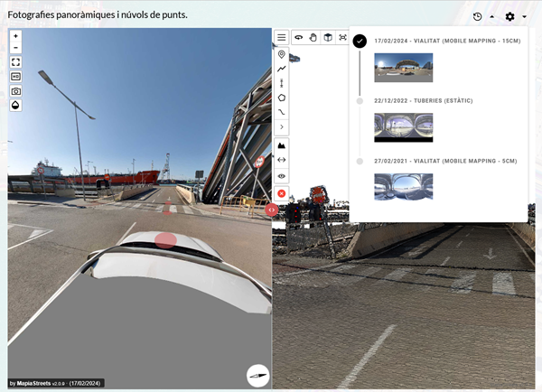Zoom out the panoramic photo viewer

16,48
